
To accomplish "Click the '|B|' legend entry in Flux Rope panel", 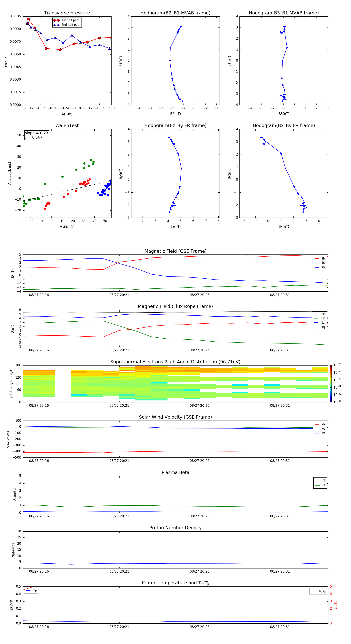I will [320, 327].
